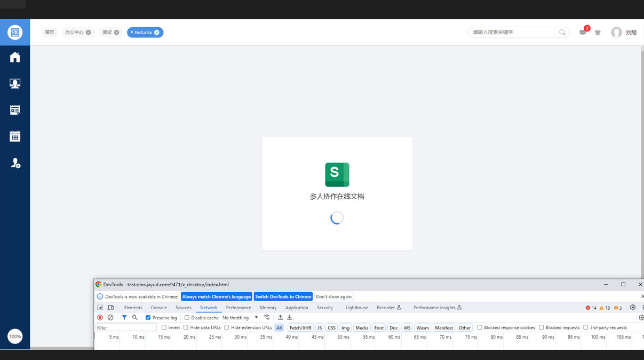644x360 pixels.
Task: Switch to the Console tab
Action: (x=158, y=308)
